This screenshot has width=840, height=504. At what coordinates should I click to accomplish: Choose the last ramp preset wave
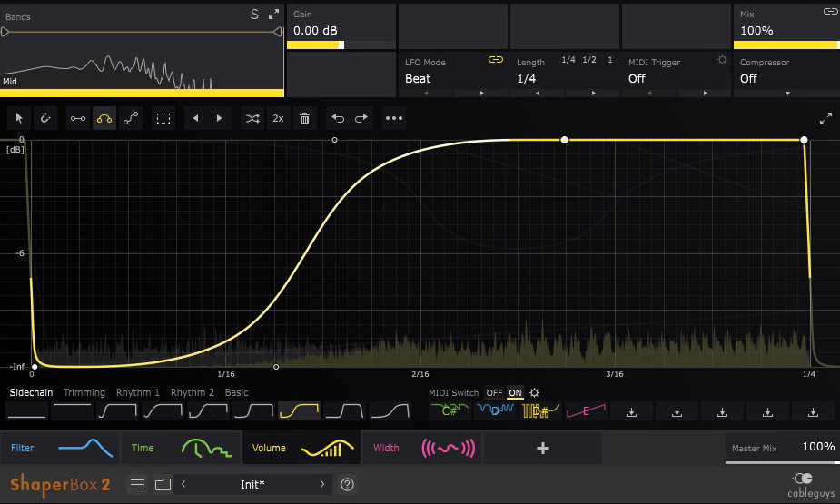click(x=390, y=410)
